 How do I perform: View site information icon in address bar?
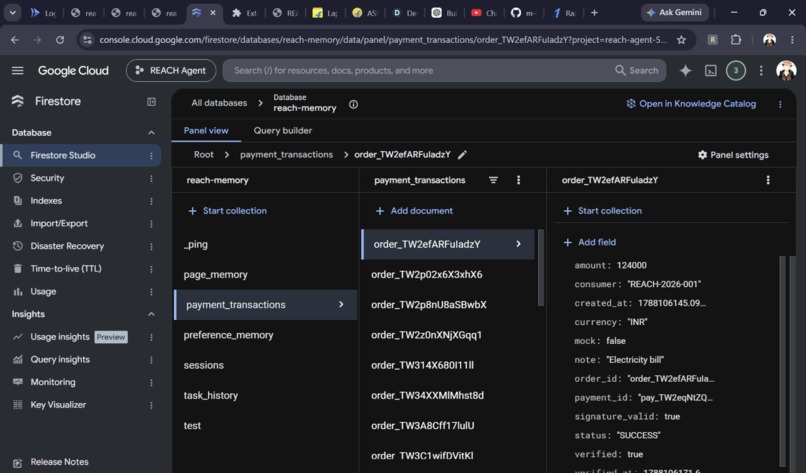tap(87, 40)
